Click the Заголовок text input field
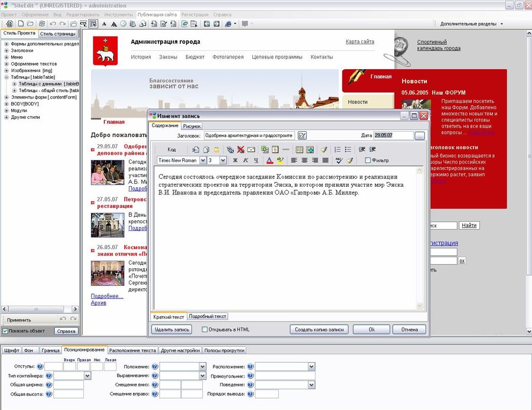 tap(249, 136)
